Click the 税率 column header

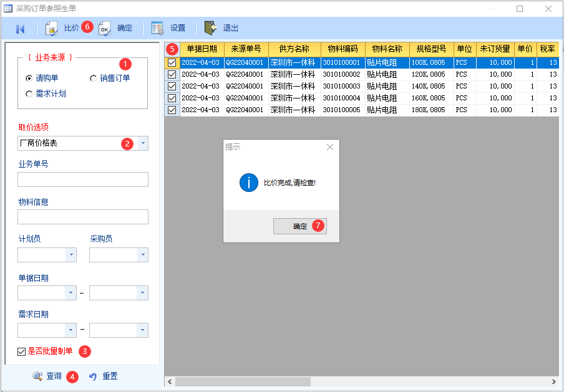pyautogui.click(x=548, y=49)
